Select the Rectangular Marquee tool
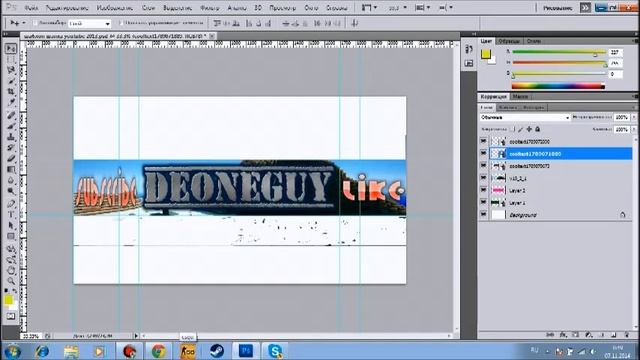 [x=11, y=60]
